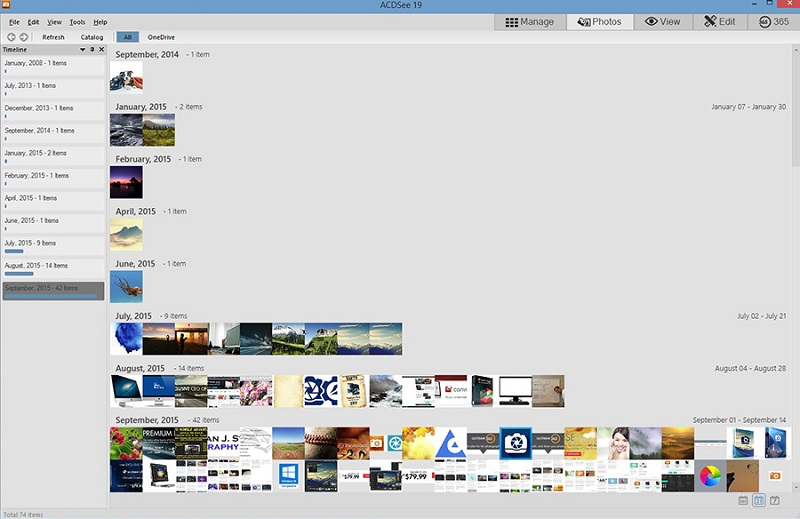Viewport: 800px width, 519px height.
Task: Click the Total 74 items status text
Action: (x=23, y=514)
